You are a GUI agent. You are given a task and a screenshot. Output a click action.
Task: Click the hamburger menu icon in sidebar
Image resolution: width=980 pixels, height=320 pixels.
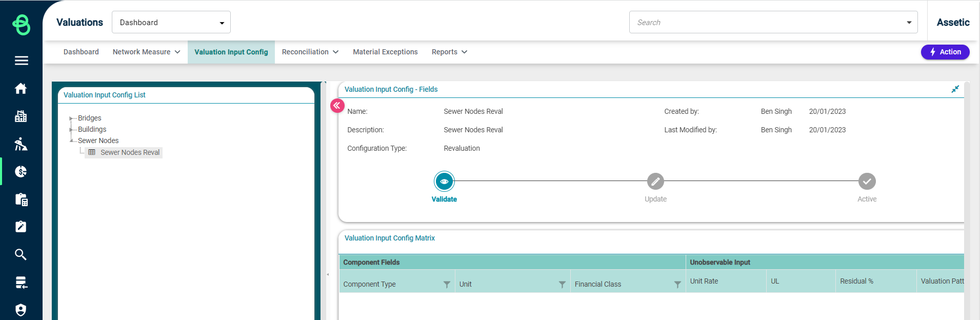click(x=21, y=61)
